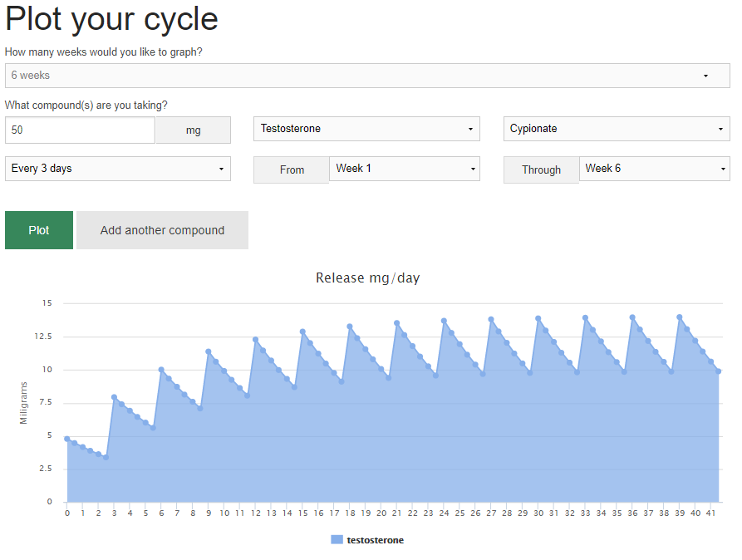Toggle the testosterone legend series
742x560 pixels.
click(x=375, y=540)
